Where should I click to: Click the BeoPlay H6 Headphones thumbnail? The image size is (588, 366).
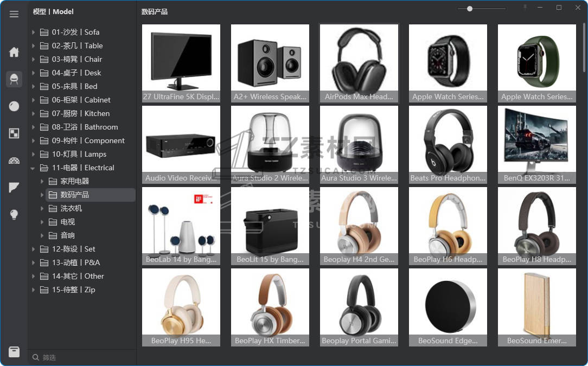448,226
